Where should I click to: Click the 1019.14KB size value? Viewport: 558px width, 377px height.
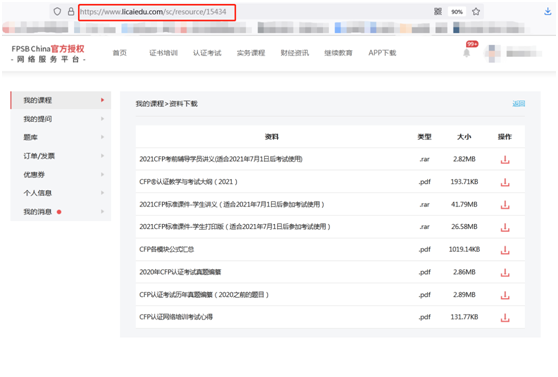click(x=464, y=249)
